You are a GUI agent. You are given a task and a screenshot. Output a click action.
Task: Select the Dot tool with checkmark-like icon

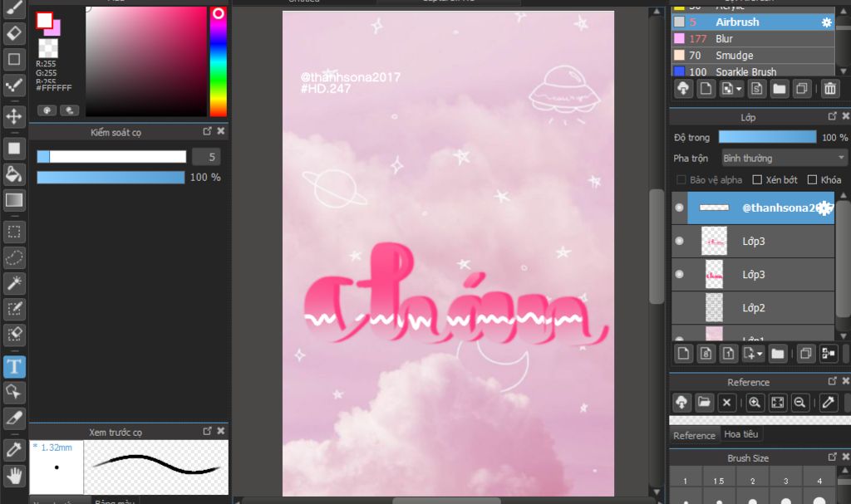point(14,85)
